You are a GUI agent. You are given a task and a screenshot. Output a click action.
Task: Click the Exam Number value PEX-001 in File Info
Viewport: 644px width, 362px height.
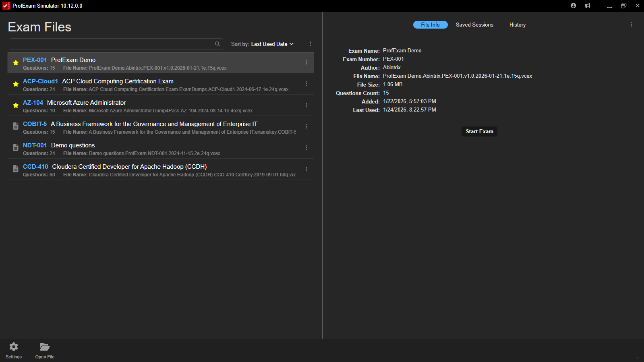click(x=393, y=59)
